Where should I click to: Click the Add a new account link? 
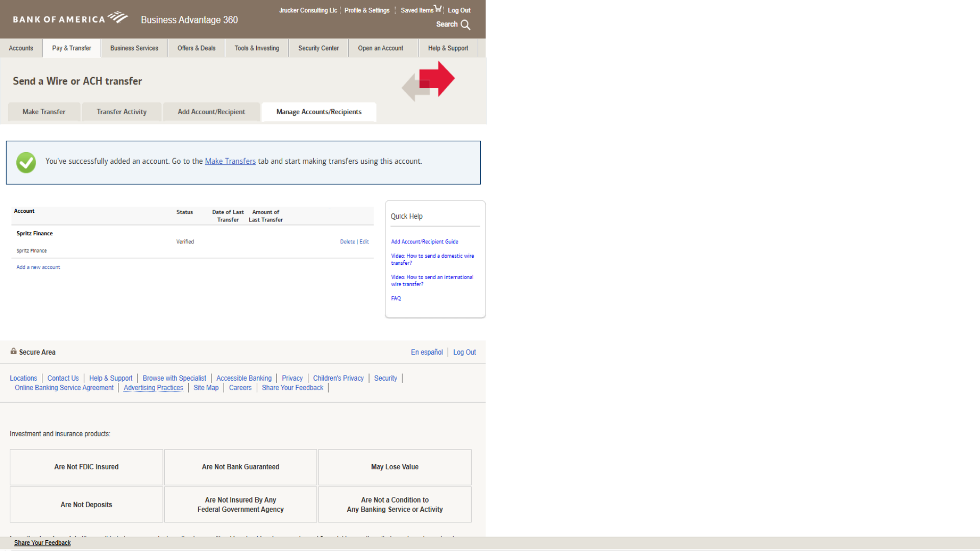pyautogui.click(x=38, y=267)
